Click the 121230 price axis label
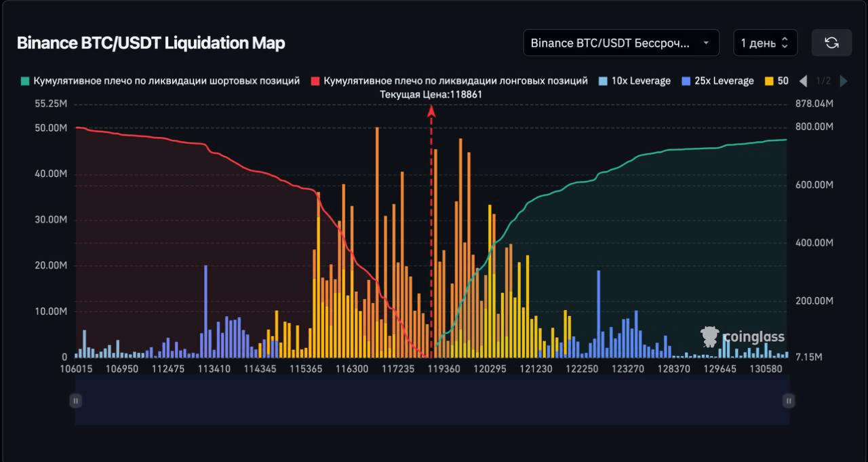Image resolution: width=868 pixels, height=462 pixels. point(536,369)
